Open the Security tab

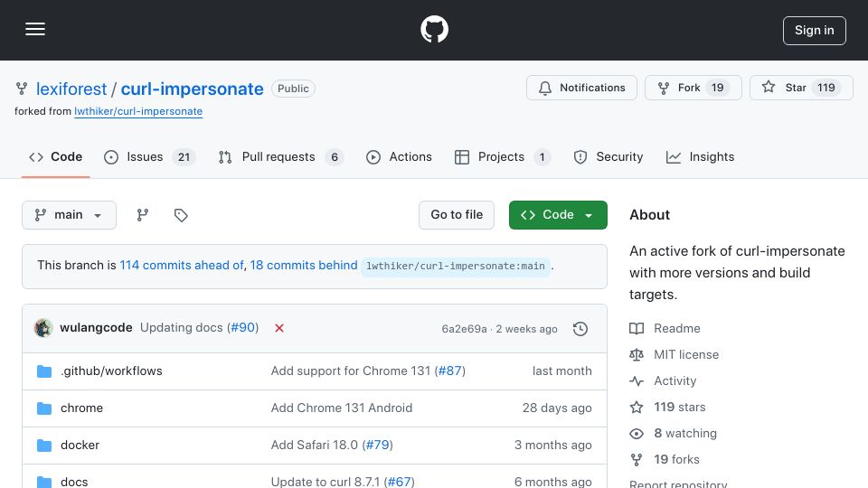(608, 157)
